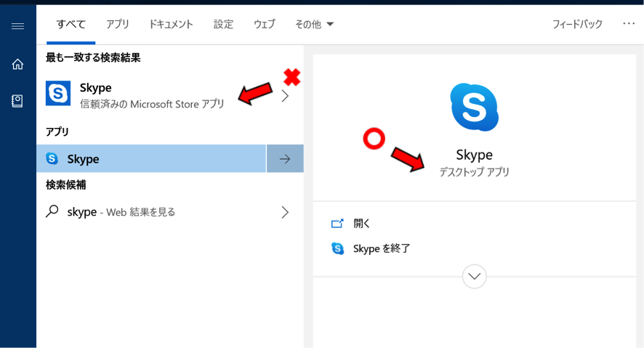Click the アプリ section heading
The width and height of the screenshot is (644, 348).
pos(57,131)
